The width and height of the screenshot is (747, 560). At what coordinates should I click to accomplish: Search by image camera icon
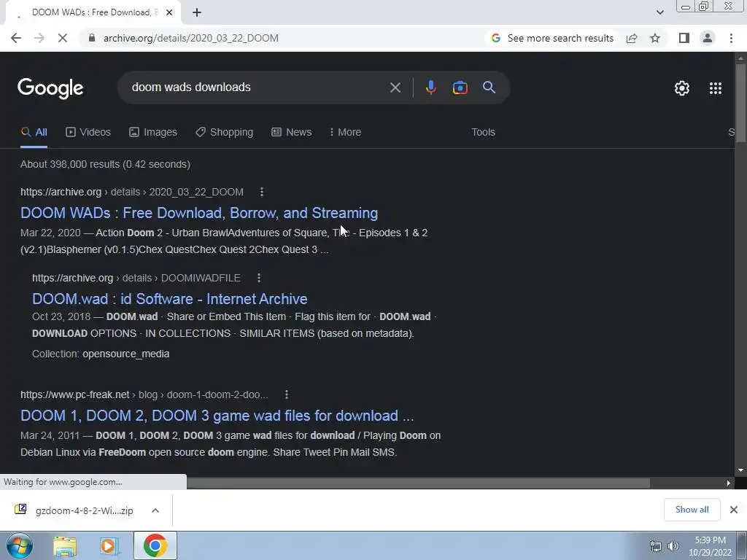pyautogui.click(x=460, y=87)
